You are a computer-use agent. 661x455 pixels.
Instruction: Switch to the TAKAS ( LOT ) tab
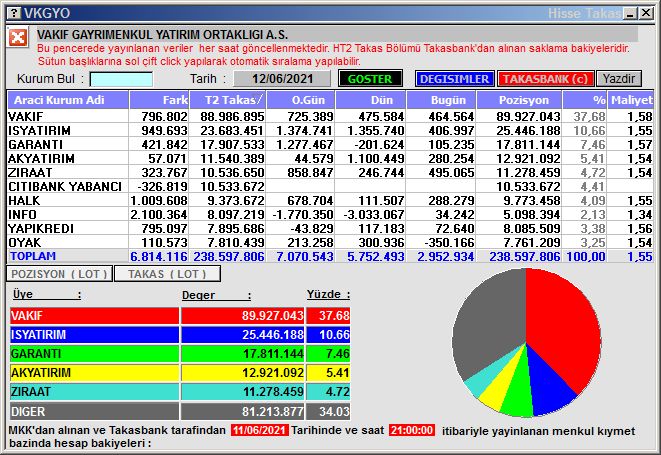click(167, 274)
